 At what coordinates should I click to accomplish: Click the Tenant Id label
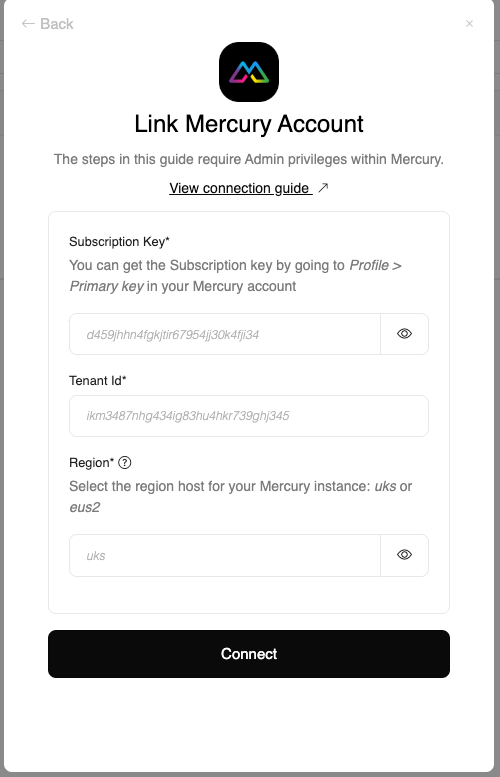98,381
